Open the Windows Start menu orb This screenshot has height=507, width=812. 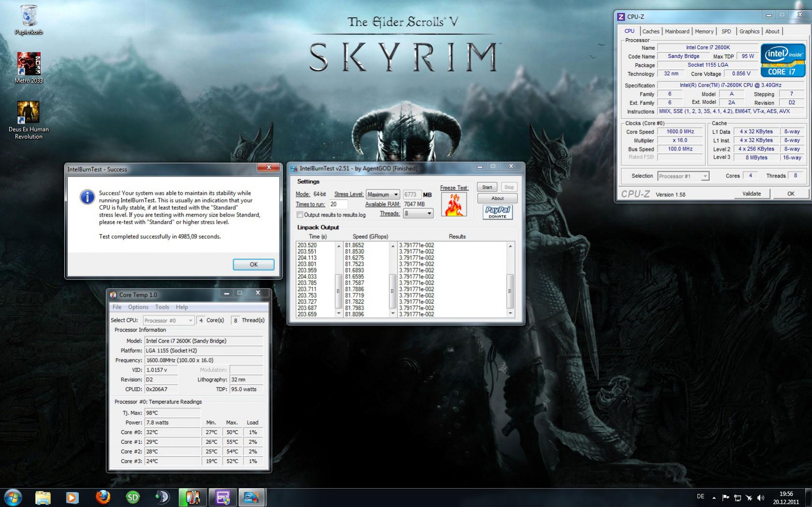(x=13, y=497)
